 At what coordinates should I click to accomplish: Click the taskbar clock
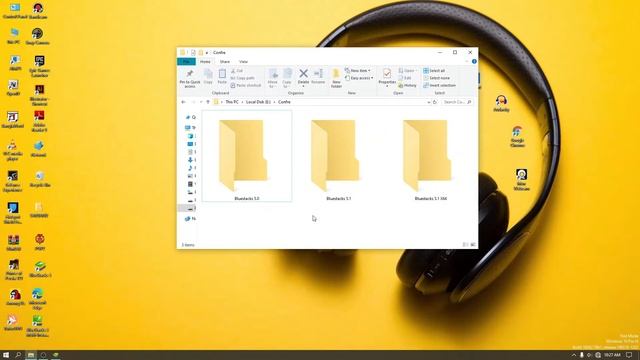click(x=612, y=355)
